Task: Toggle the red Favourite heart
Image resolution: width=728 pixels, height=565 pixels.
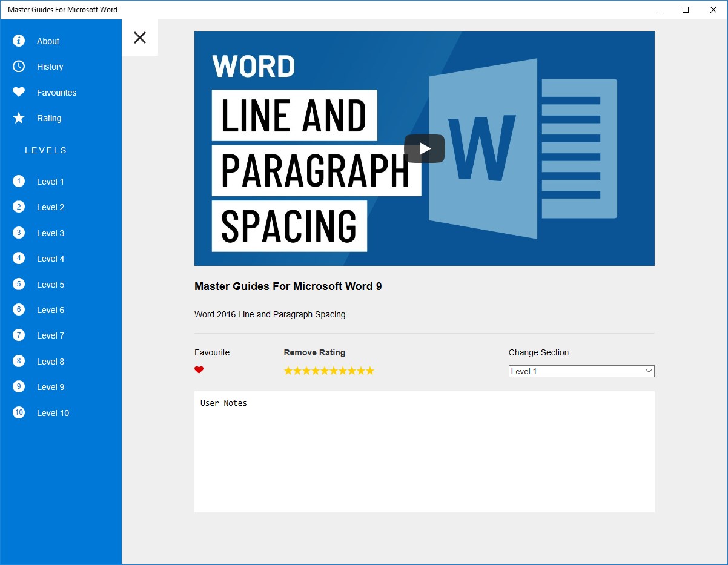Action: coord(199,370)
